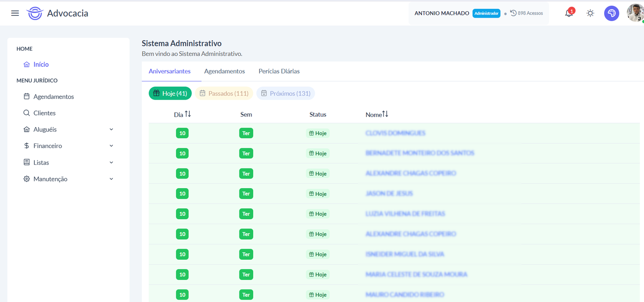
Task: Click the Advocacia brand name
Action: click(x=68, y=13)
